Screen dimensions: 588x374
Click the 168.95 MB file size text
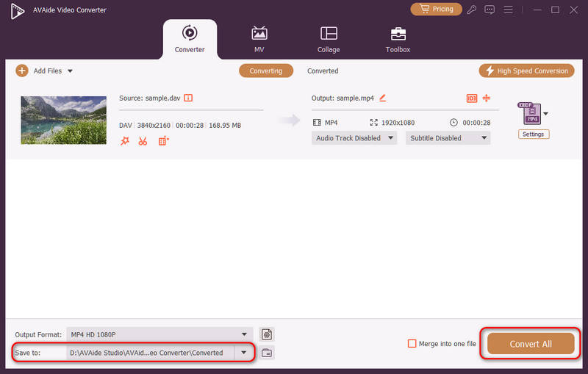click(x=225, y=125)
